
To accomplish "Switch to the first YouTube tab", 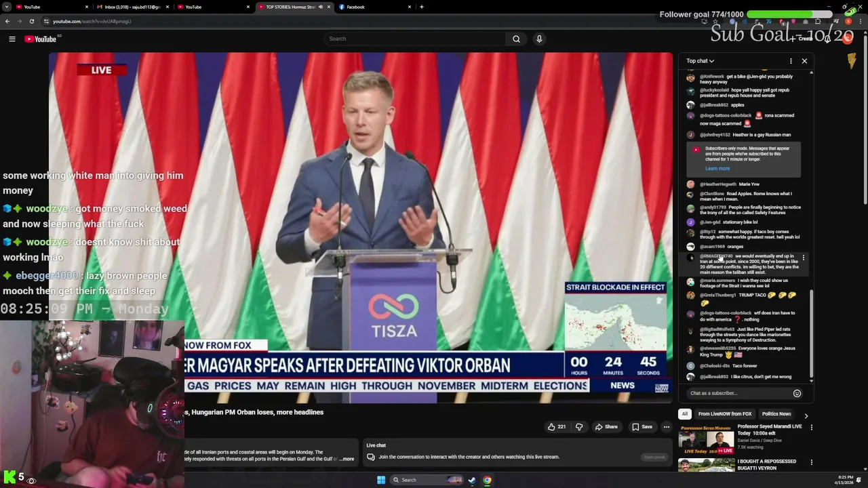I will (x=52, y=7).
